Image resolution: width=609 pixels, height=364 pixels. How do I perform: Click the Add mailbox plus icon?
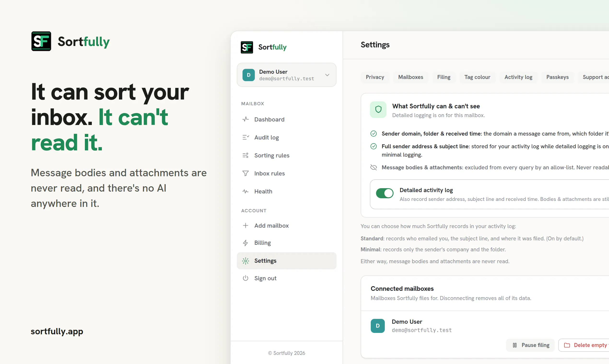click(x=245, y=225)
